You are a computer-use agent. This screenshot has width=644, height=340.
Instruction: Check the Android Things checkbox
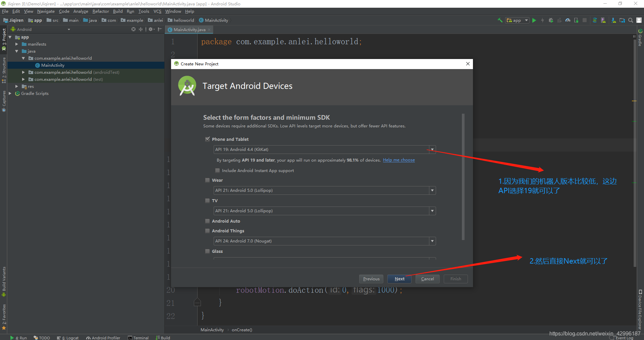coord(208,231)
